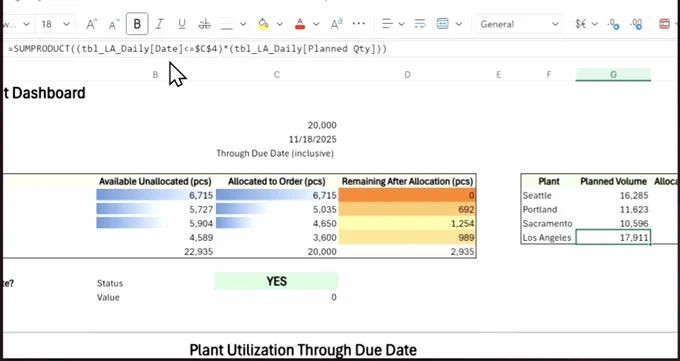Open the text styles Aa icon

337,24
